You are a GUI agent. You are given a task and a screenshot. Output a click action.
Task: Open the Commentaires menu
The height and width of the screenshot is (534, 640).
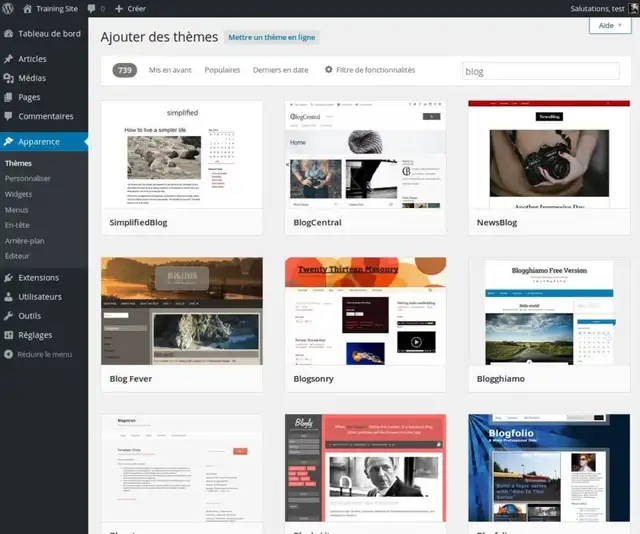[x=44, y=116]
